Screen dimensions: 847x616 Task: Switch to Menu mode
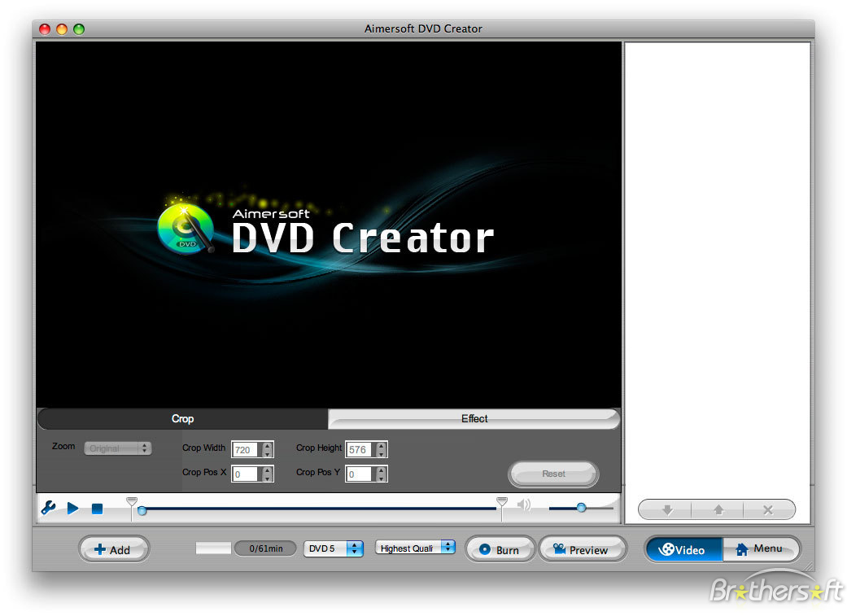[761, 549]
